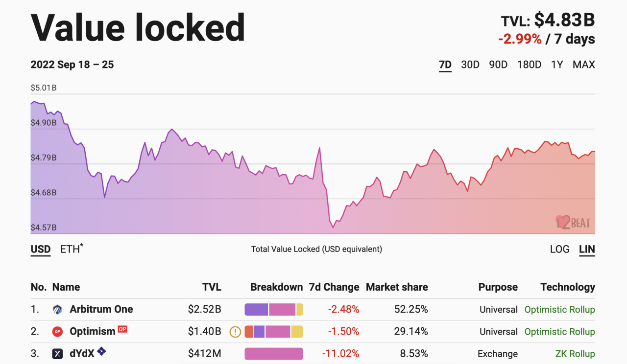The width and height of the screenshot is (627, 364).
Task: Click Optimistic Rollup in Arbitrum One row
Action: pos(560,310)
